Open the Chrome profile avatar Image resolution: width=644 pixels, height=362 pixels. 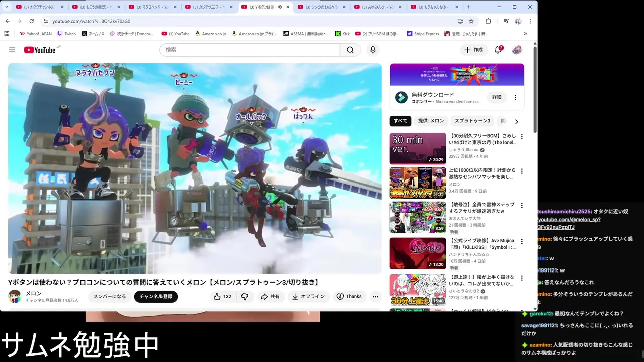point(518,21)
